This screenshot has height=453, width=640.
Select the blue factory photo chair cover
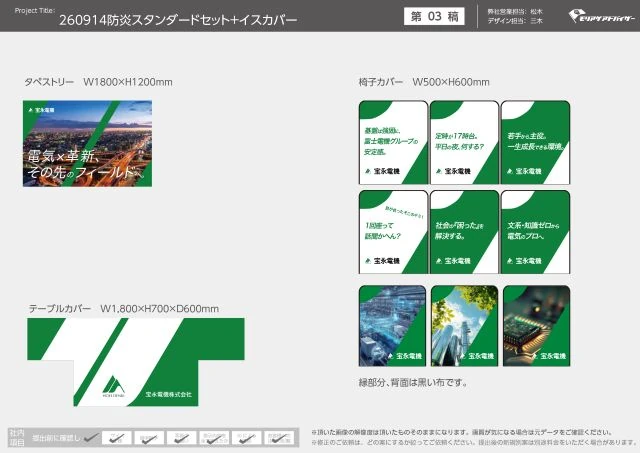tap(392, 326)
